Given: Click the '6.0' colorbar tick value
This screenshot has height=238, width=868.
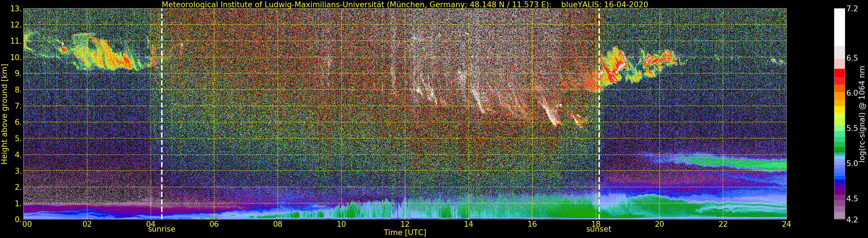Looking at the screenshot, I should click(852, 93).
